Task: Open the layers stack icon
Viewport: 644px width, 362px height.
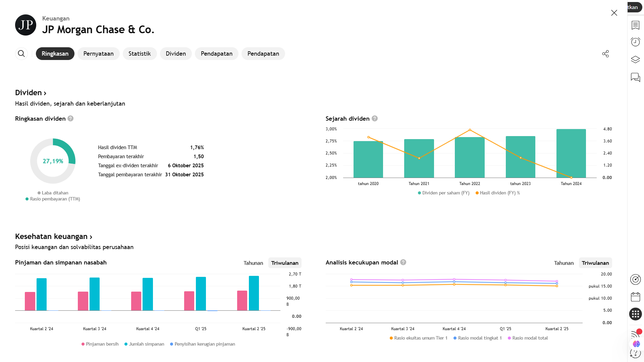Action: click(x=635, y=60)
